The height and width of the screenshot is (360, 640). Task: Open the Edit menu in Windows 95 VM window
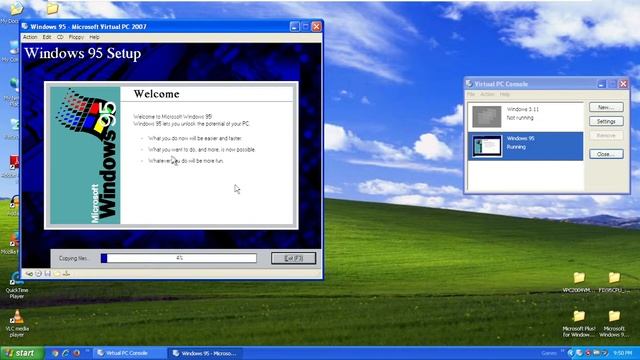click(x=47, y=37)
